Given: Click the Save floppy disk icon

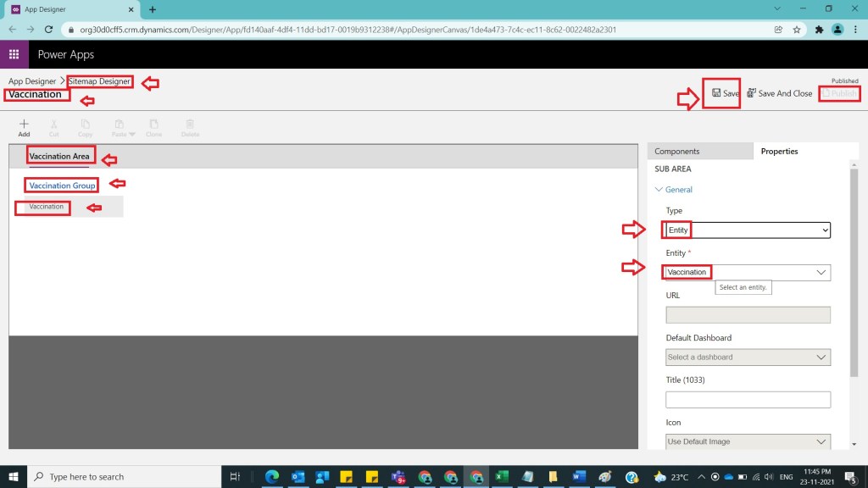Looking at the screenshot, I should 716,93.
